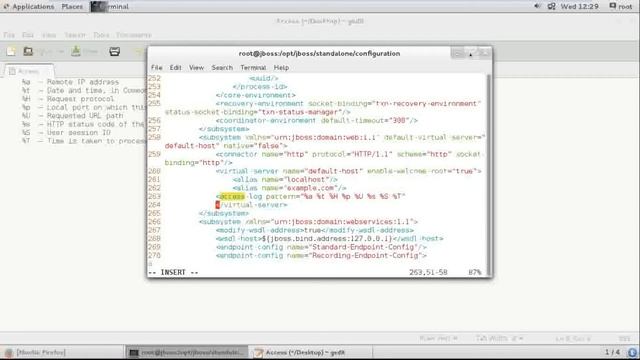Screen dimensions: 640x360
Task: Open the Wed 12:29 clock in the top panel
Action: tap(579, 7)
